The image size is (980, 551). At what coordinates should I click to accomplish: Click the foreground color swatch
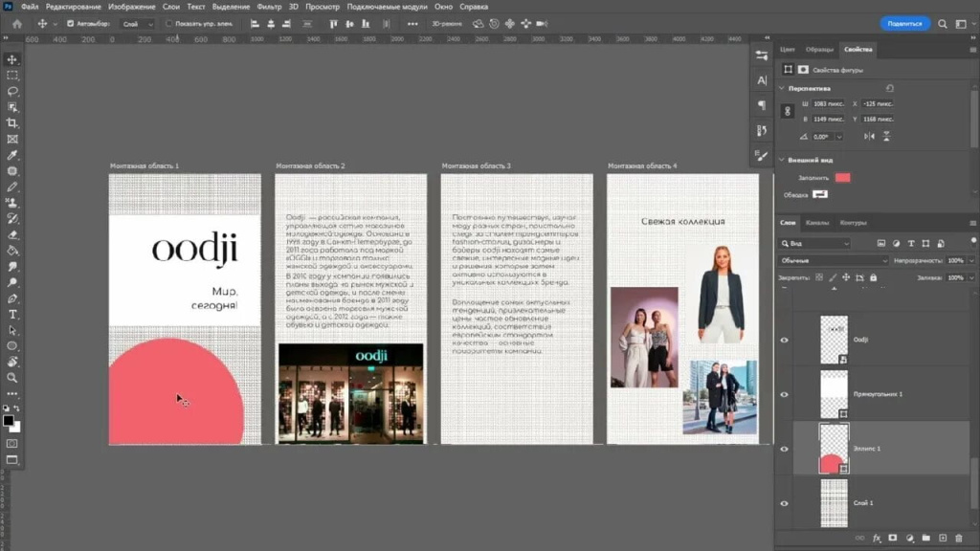point(8,421)
